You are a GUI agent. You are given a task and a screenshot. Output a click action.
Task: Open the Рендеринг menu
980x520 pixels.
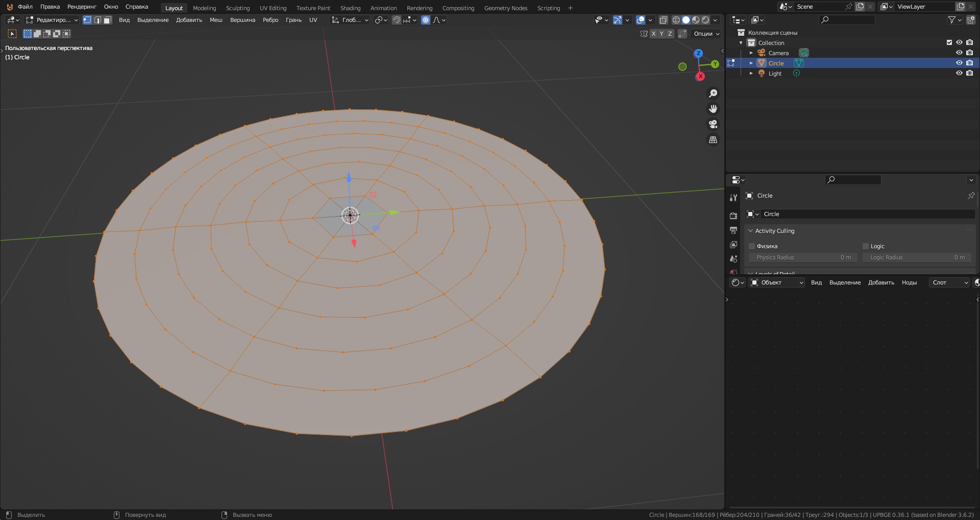point(82,7)
